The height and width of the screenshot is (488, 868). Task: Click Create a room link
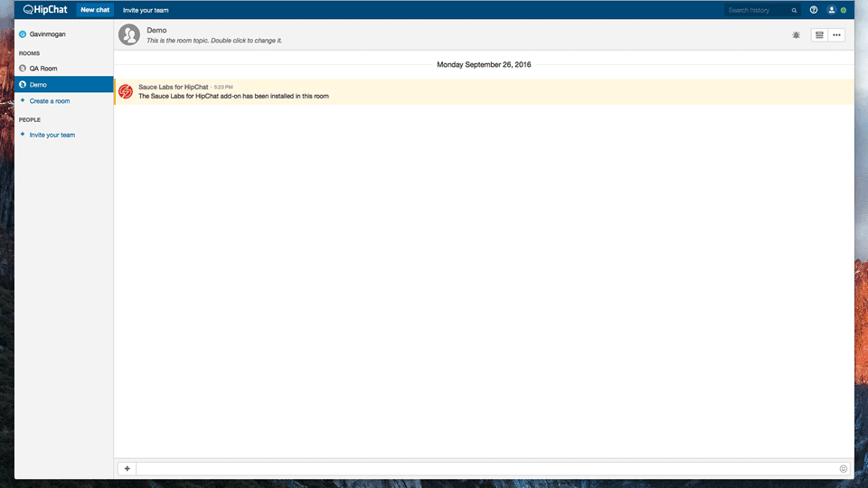[x=49, y=101]
